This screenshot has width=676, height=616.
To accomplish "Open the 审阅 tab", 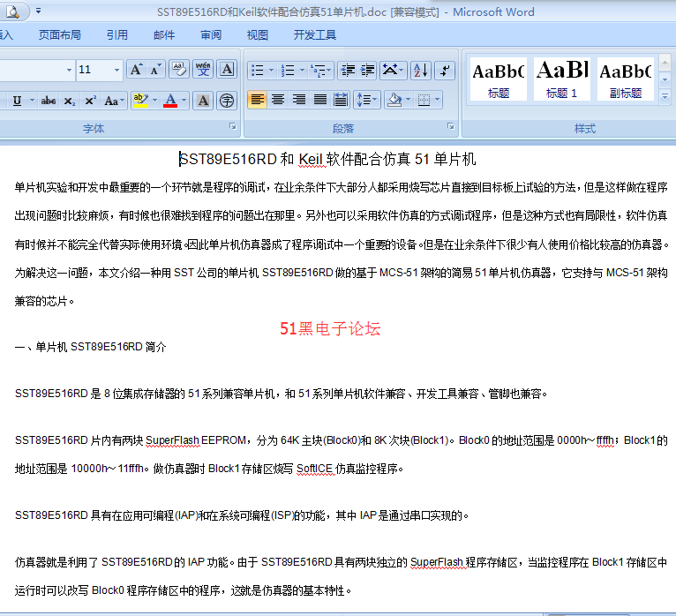I will pyautogui.click(x=211, y=35).
